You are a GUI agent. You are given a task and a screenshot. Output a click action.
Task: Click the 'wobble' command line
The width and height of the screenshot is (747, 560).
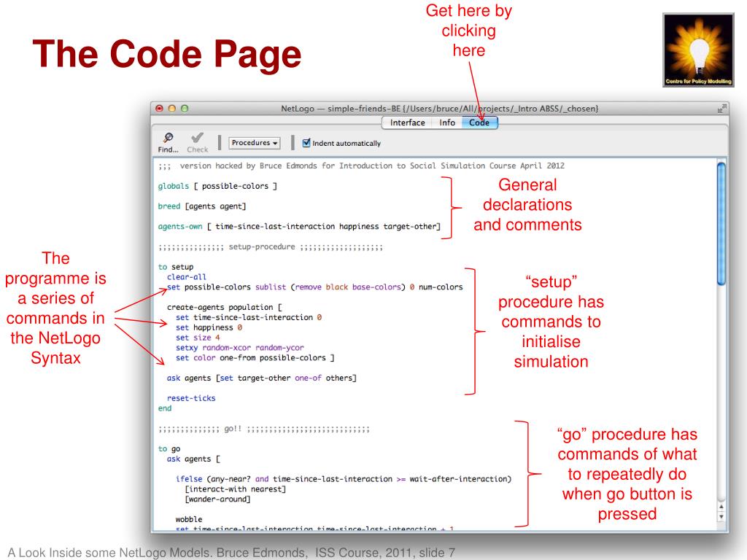pos(189,519)
